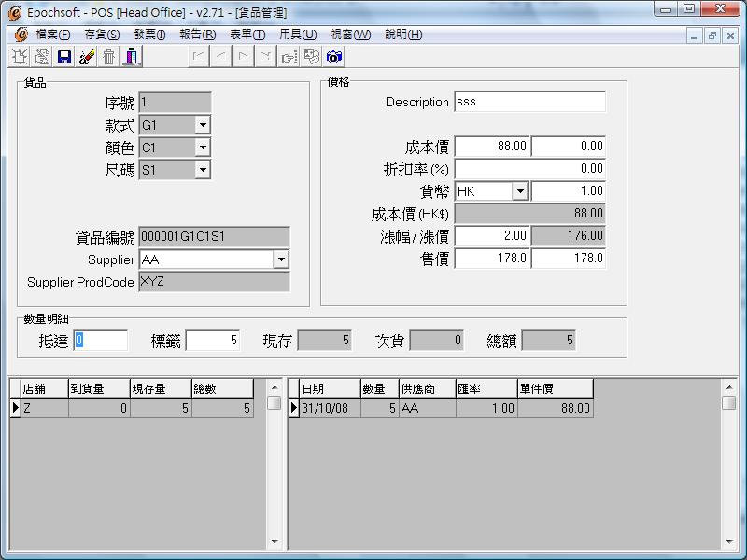Click the Save floppy disk icon
The height and width of the screenshot is (560, 747).
(64, 57)
